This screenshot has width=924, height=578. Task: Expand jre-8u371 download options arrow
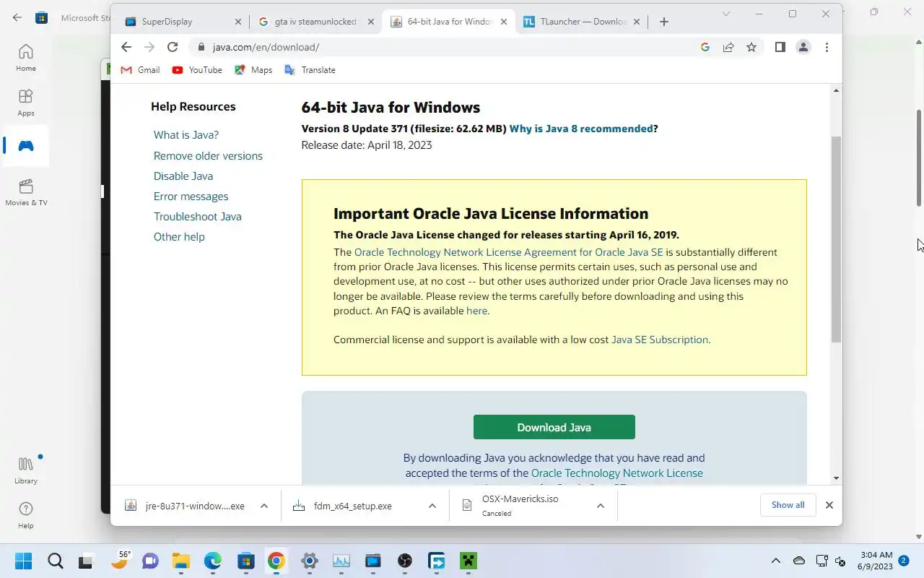(x=264, y=506)
